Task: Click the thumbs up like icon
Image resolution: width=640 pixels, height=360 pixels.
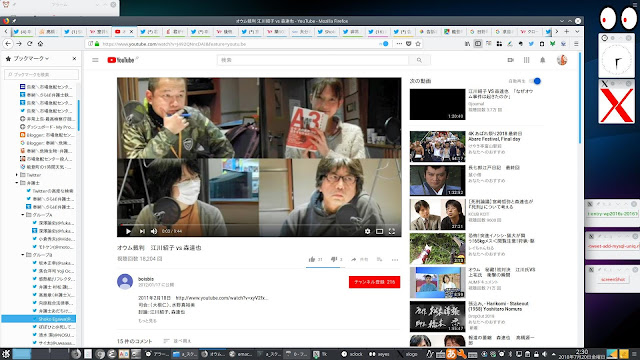Action: click(312, 259)
